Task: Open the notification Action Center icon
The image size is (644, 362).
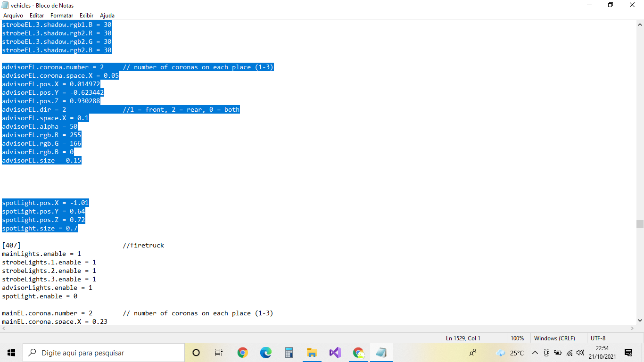Action: point(628,353)
